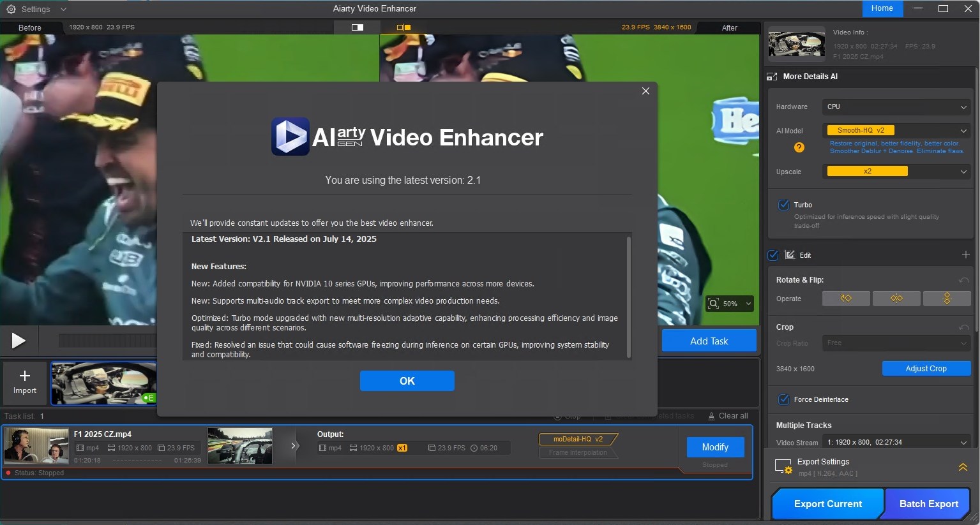Expand the Upscale x2 dropdown
Screen dimensions: 980x525
point(896,172)
